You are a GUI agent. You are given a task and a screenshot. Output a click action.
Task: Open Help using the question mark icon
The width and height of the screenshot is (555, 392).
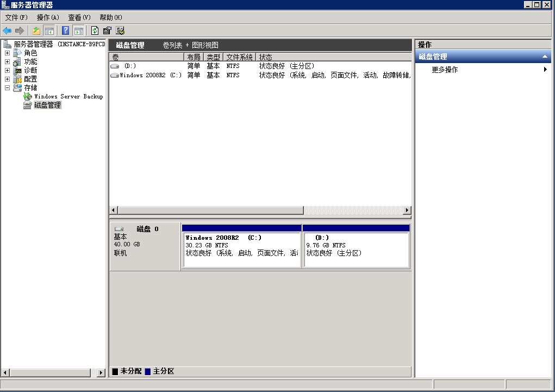[66, 30]
